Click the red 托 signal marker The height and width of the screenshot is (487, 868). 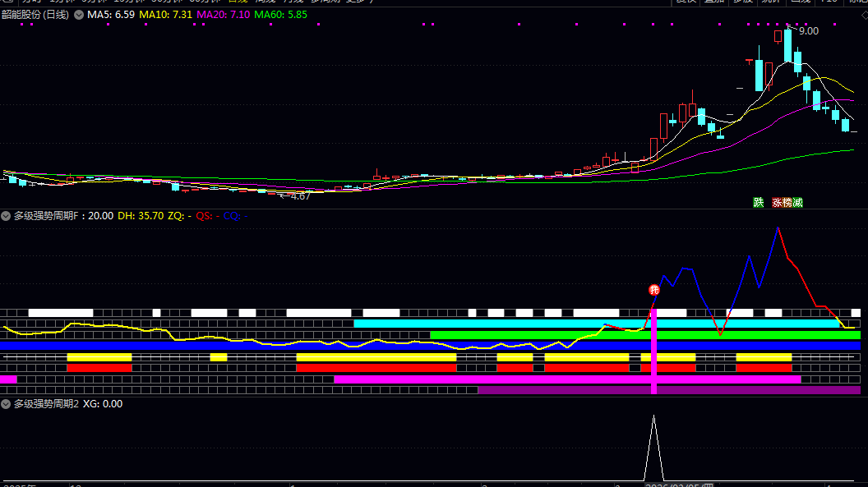pyautogui.click(x=654, y=290)
